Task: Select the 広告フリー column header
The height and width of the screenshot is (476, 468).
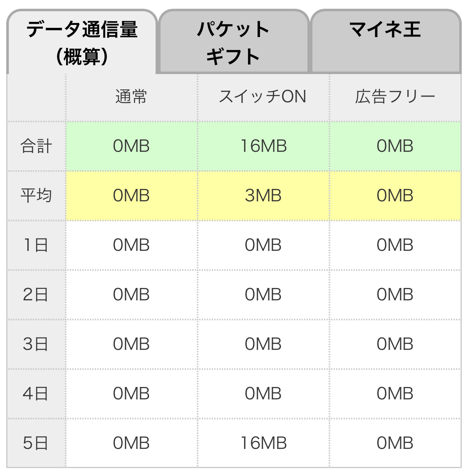Action: pyautogui.click(x=395, y=97)
